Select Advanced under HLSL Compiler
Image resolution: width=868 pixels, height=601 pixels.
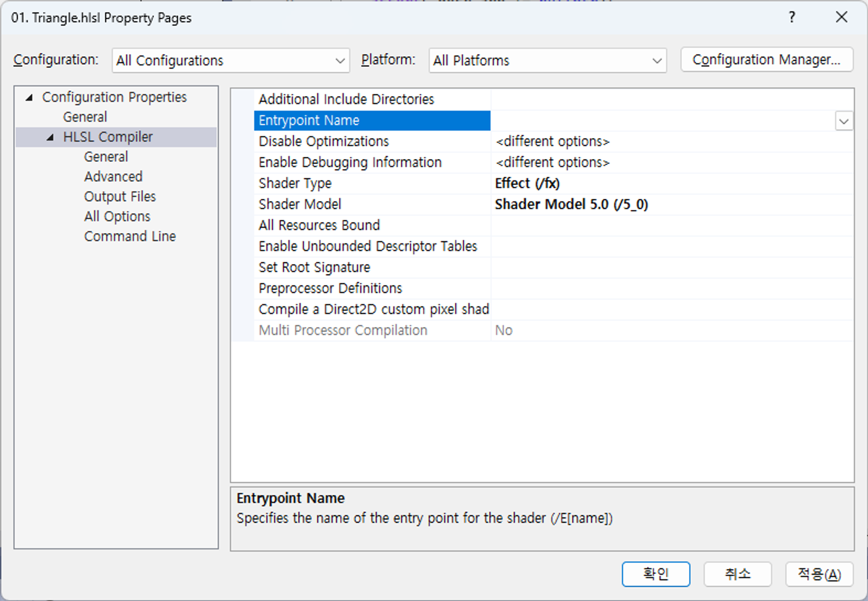coord(113,177)
